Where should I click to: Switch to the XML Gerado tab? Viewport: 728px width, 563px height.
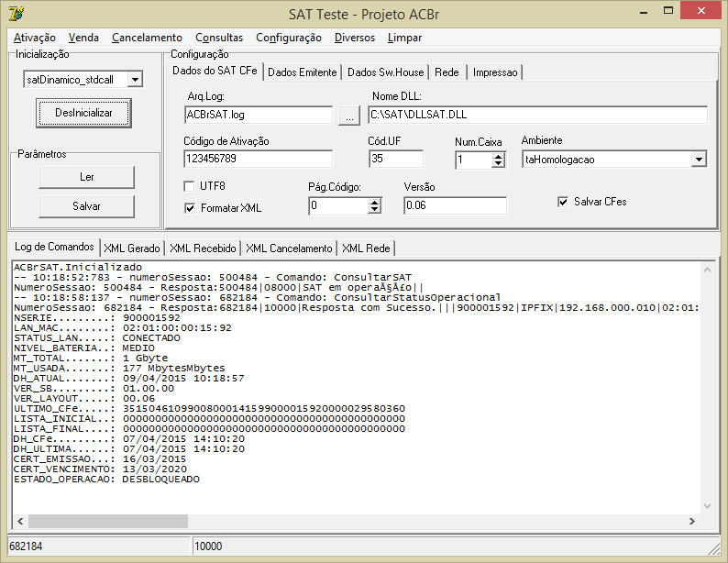coord(132,248)
